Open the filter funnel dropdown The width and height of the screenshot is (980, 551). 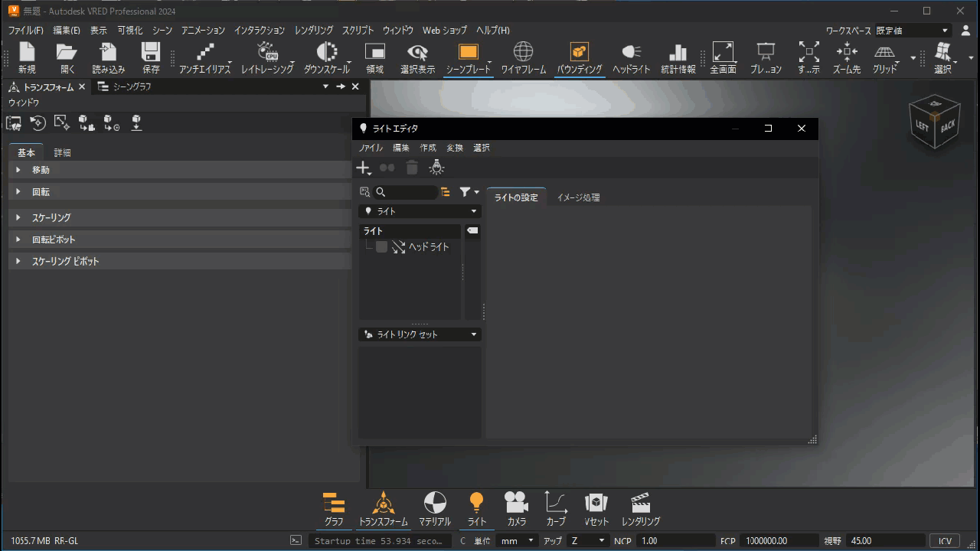tap(469, 192)
